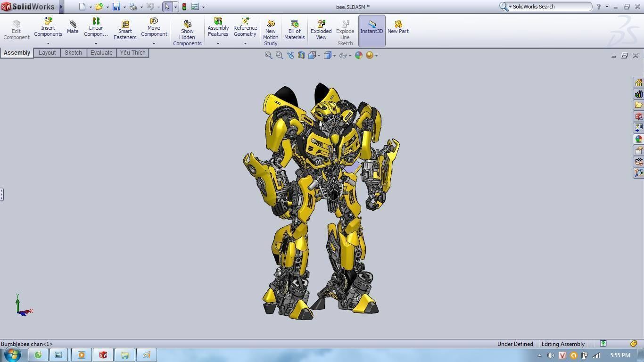
Task: Click Zoom to Fit magnifier
Action: (x=268, y=55)
